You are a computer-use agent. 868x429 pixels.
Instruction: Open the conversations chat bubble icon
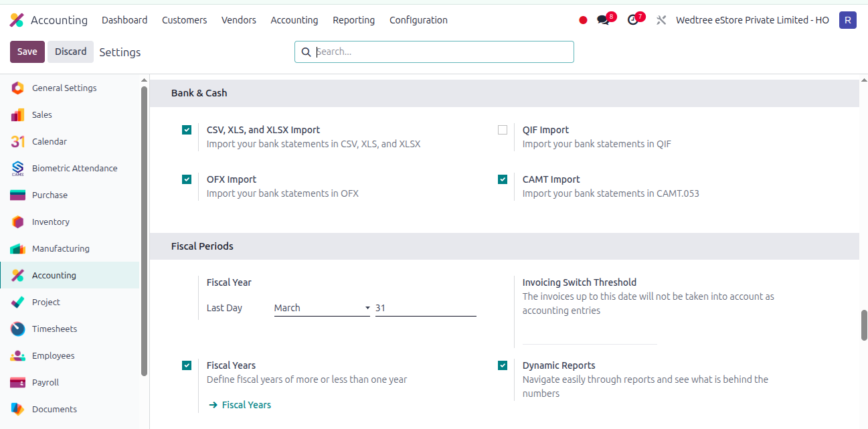pos(604,20)
